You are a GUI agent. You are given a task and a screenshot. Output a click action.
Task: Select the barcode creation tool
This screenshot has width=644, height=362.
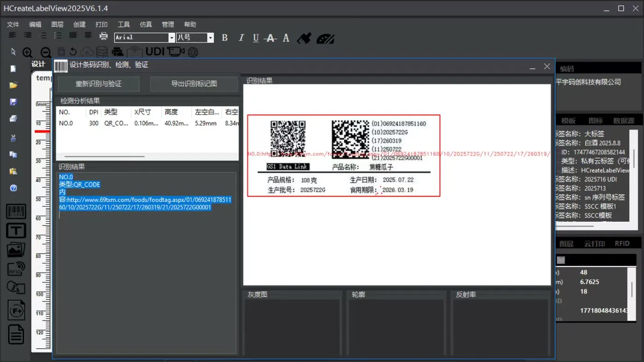click(16, 211)
